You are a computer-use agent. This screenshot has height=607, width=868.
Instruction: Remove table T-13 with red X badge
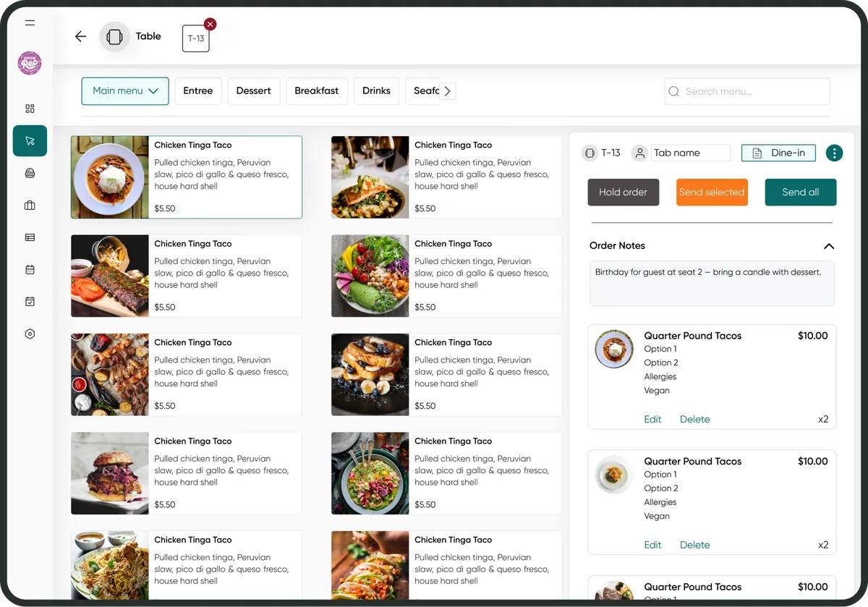point(210,25)
